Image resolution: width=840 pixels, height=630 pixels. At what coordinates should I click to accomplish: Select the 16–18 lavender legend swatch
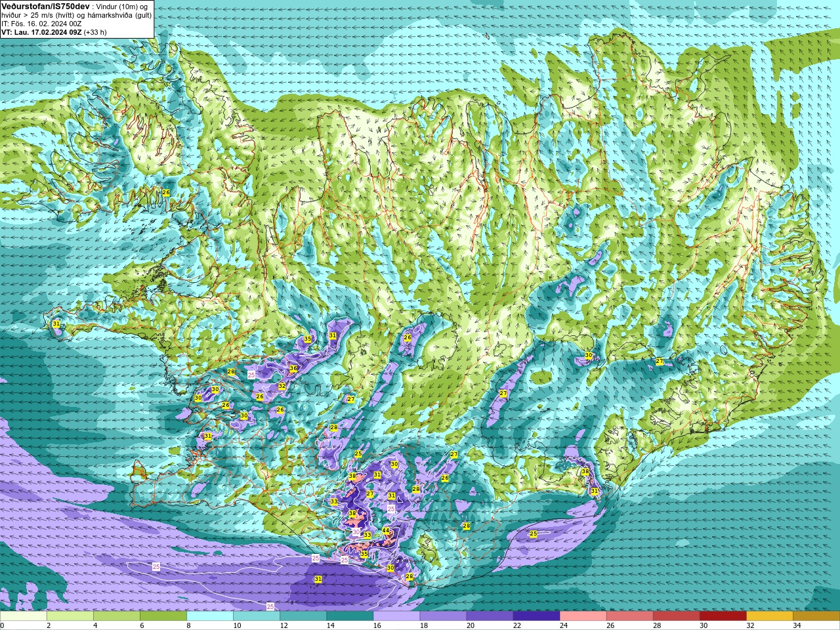[396, 616]
